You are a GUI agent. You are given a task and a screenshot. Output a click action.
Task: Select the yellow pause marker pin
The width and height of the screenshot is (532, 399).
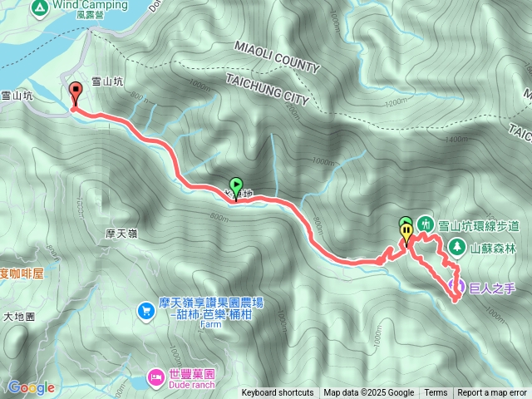[406, 234]
